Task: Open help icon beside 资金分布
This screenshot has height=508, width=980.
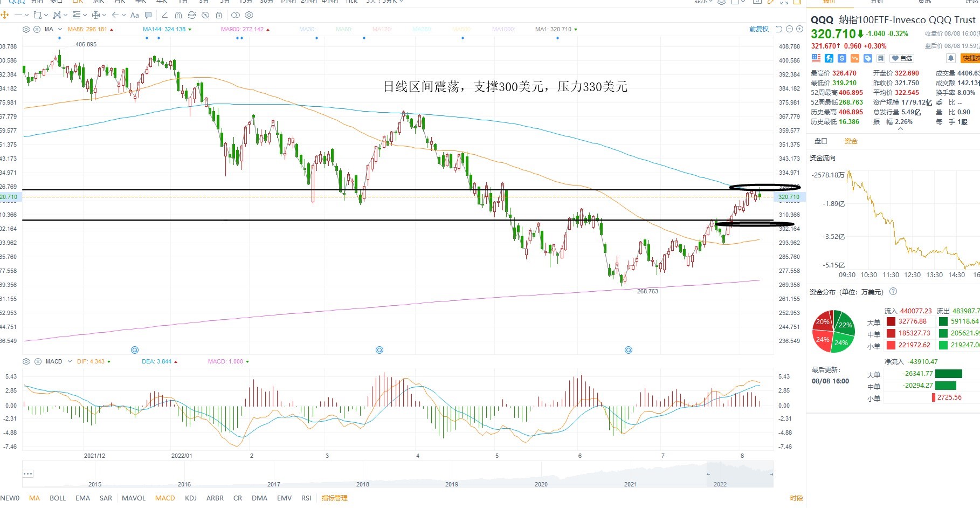Action: [x=893, y=292]
